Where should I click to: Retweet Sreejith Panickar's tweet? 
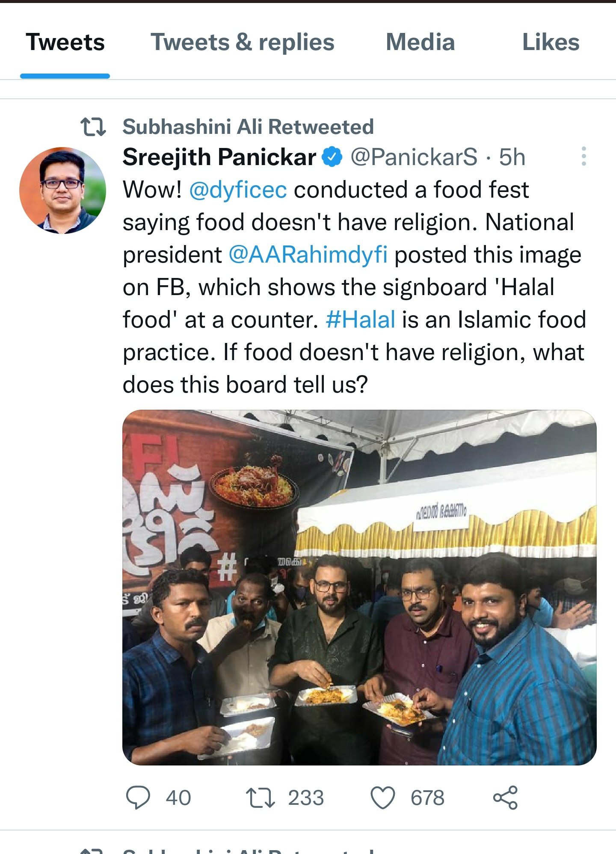pos(260,798)
